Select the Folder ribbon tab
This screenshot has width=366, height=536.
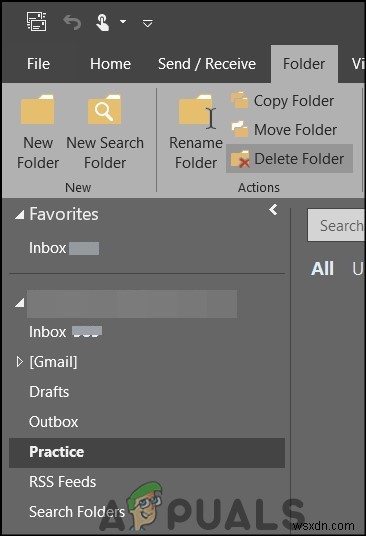[x=304, y=64]
